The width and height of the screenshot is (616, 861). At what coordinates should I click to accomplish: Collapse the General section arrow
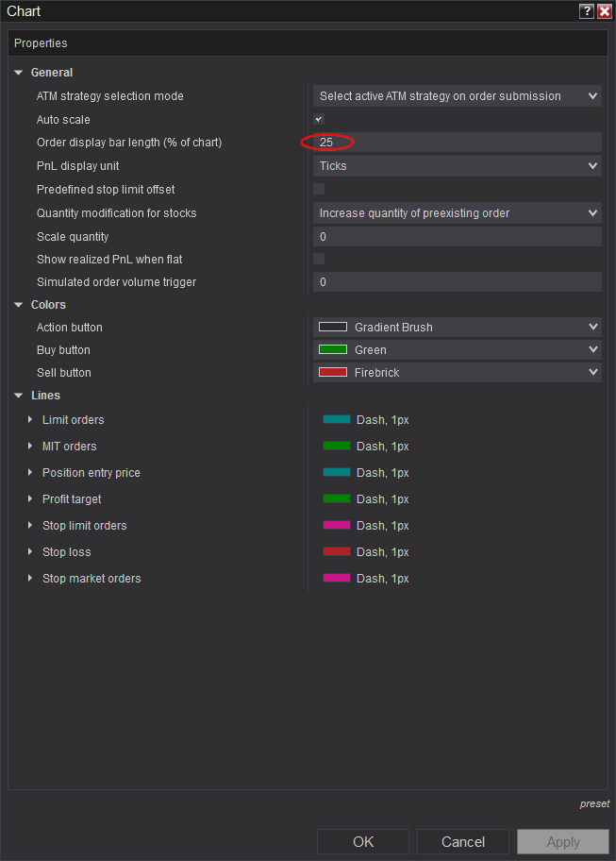click(18, 73)
